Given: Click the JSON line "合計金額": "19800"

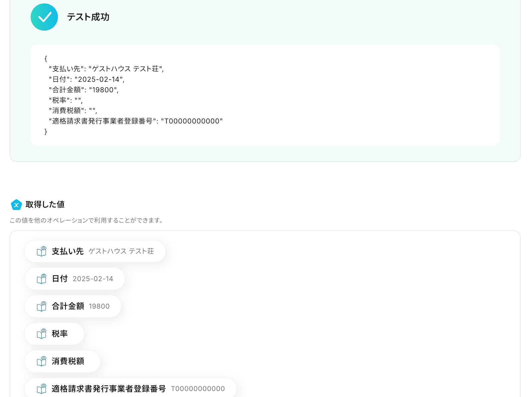Looking at the screenshot, I should coord(84,90).
